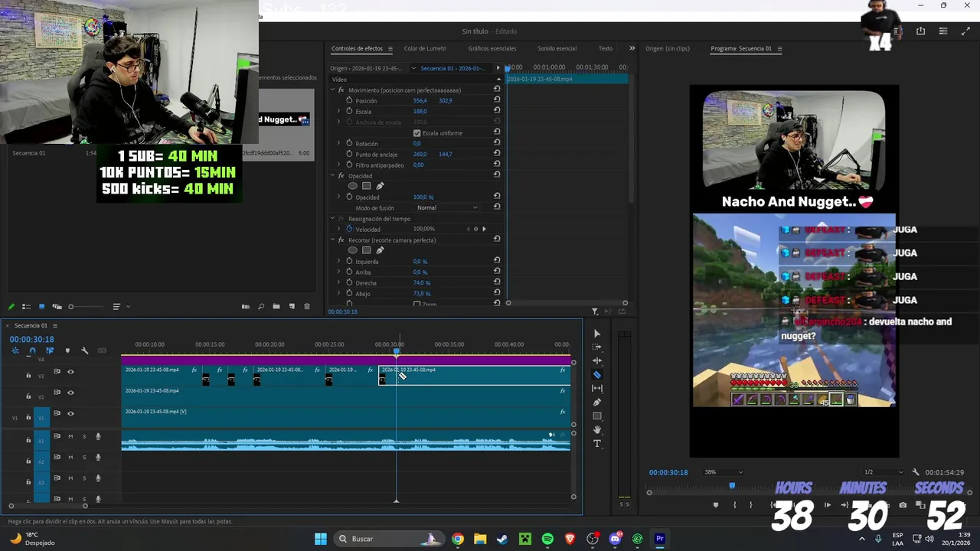Switch to the Origen (sin clips) tab

pyautogui.click(x=668, y=48)
